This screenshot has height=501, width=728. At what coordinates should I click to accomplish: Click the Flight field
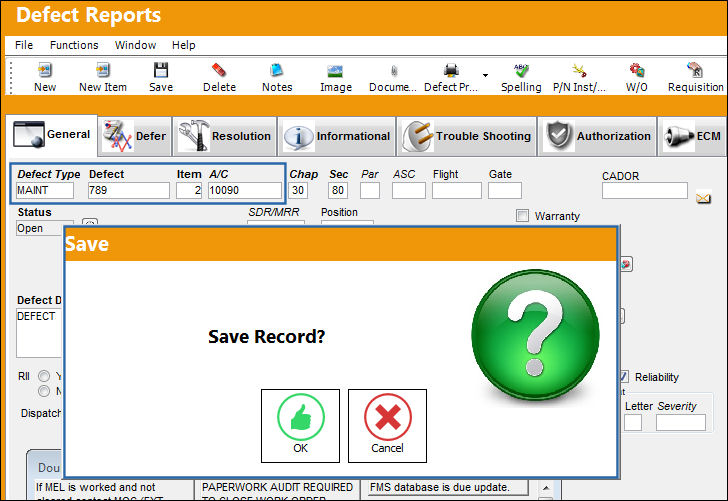pos(457,190)
